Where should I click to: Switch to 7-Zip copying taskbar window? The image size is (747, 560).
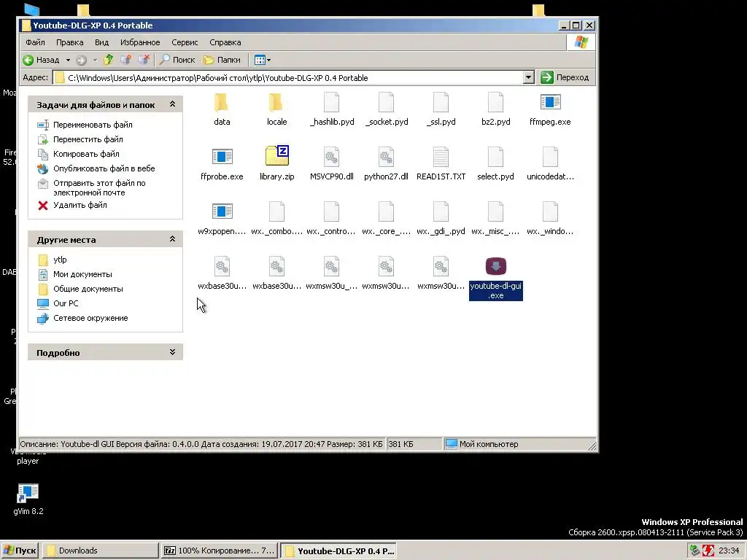pyautogui.click(x=219, y=551)
